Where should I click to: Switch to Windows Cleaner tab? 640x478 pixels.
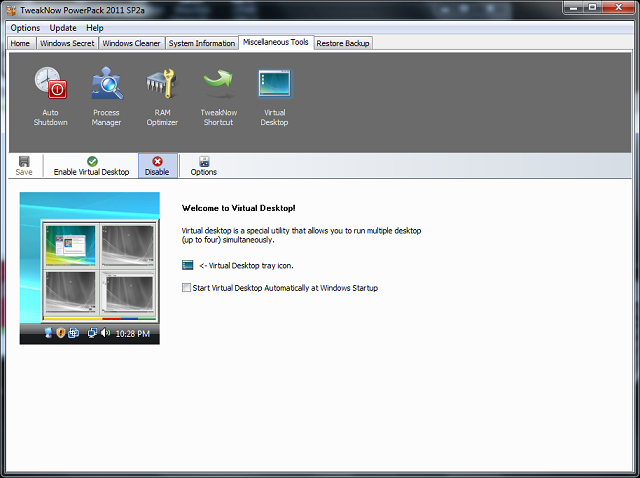tap(131, 43)
